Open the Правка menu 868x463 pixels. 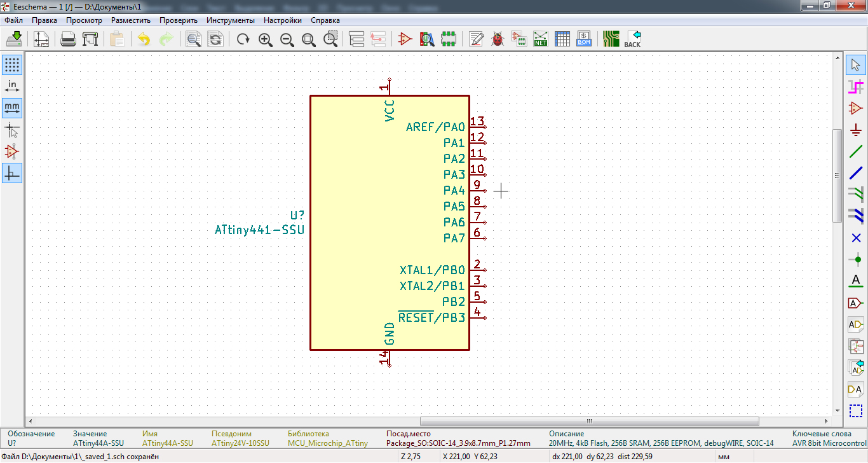pos(44,20)
